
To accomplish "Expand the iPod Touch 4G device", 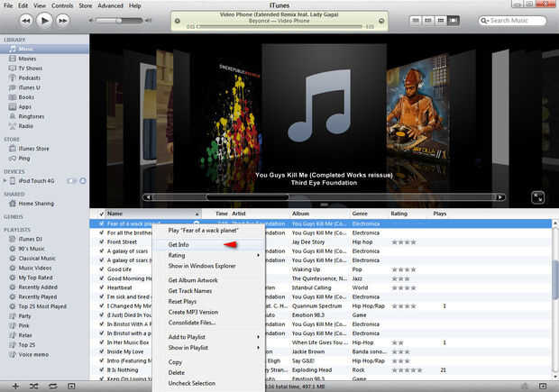I will pyautogui.click(x=5, y=180).
